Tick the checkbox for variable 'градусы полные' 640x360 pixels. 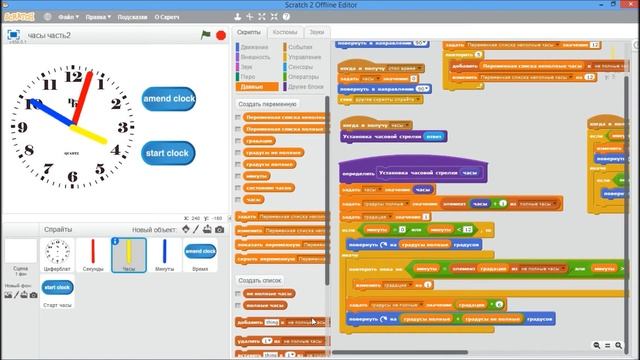pyautogui.click(x=238, y=164)
